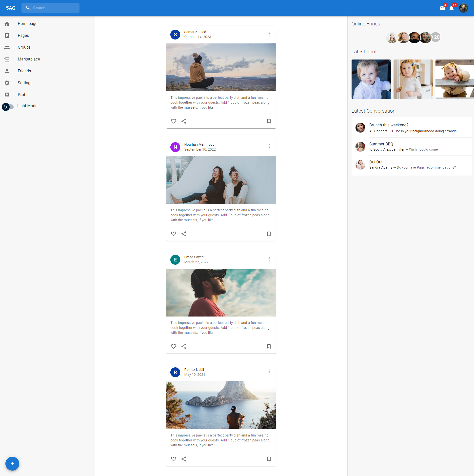Open the mail messages icon

point(442,8)
